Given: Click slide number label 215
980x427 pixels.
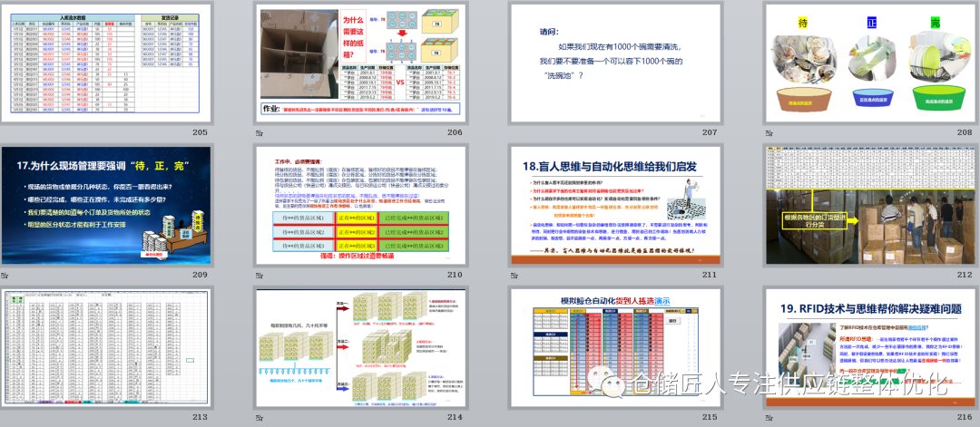Looking at the screenshot, I should pyautogui.click(x=710, y=417).
